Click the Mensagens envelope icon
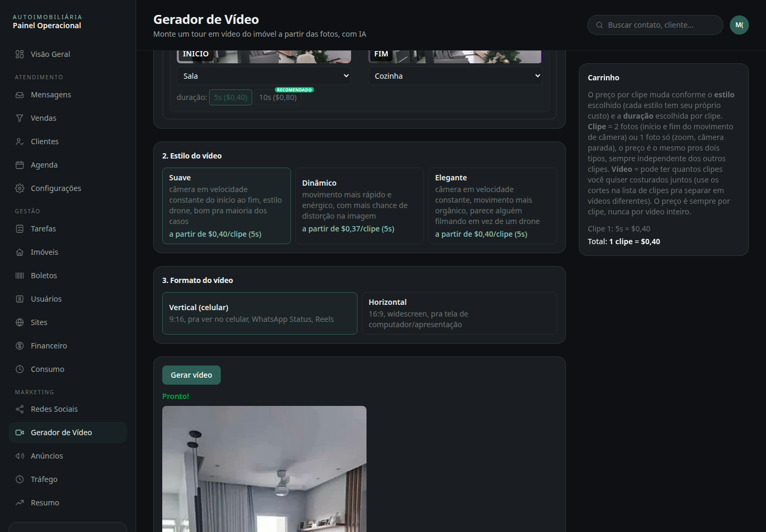This screenshot has height=532, width=766. click(x=20, y=95)
